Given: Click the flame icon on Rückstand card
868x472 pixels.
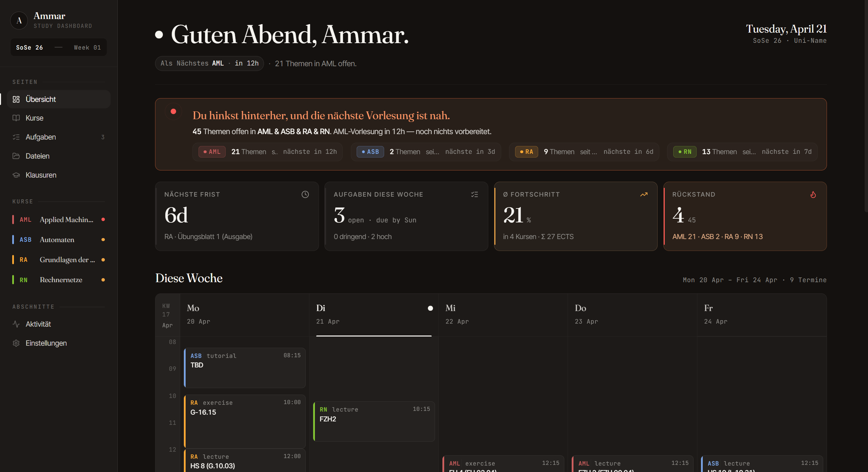Looking at the screenshot, I should pos(813,195).
